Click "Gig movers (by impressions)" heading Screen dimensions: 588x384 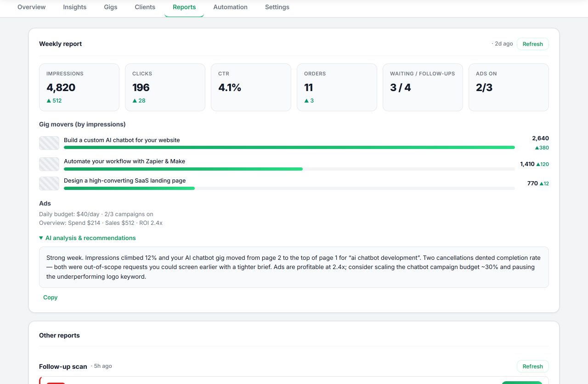(82, 124)
